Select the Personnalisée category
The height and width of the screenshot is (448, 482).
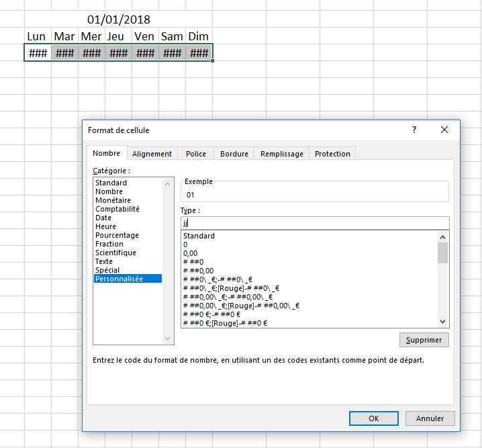pyautogui.click(x=128, y=279)
